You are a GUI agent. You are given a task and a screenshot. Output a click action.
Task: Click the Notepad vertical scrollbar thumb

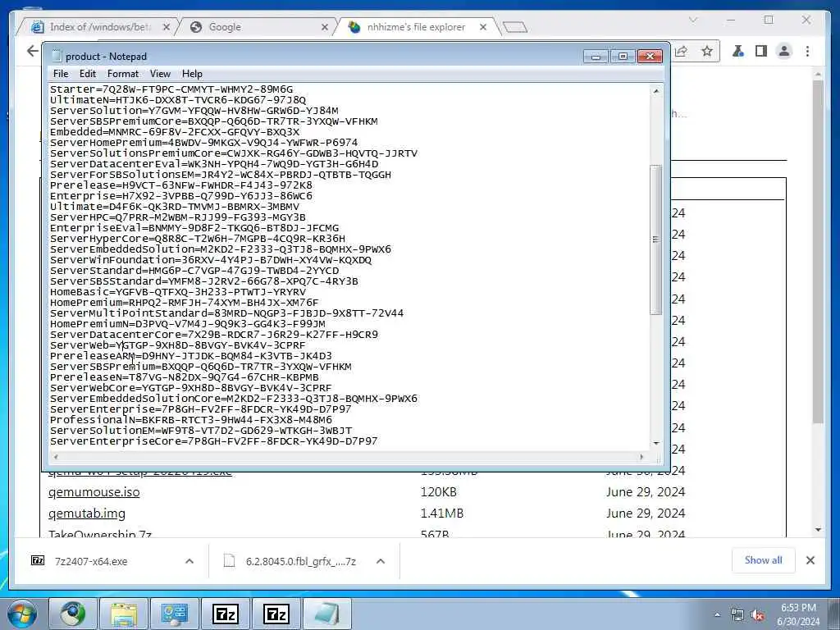(655, 239)
